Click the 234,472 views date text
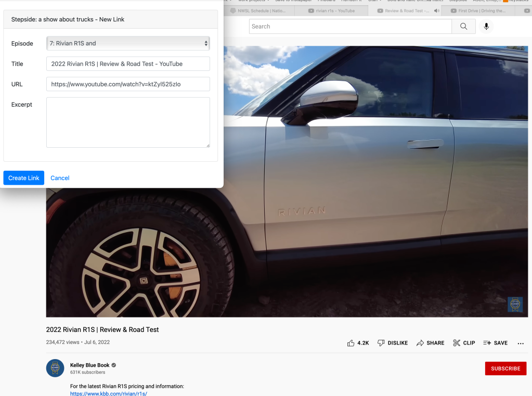The image size is (532, 396). click(x=77, y=342)
